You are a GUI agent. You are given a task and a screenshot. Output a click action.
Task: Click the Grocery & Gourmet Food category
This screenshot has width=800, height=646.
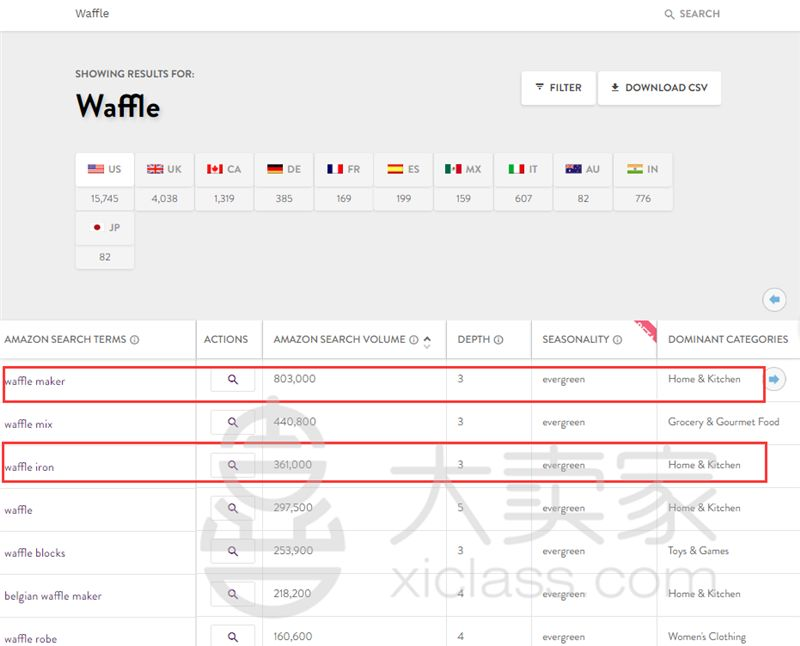pos(723,422)
